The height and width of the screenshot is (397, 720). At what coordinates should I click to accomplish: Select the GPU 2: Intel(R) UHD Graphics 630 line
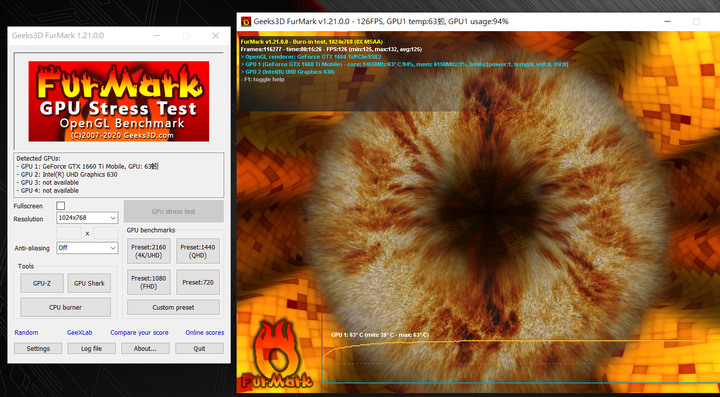point(67,174)
